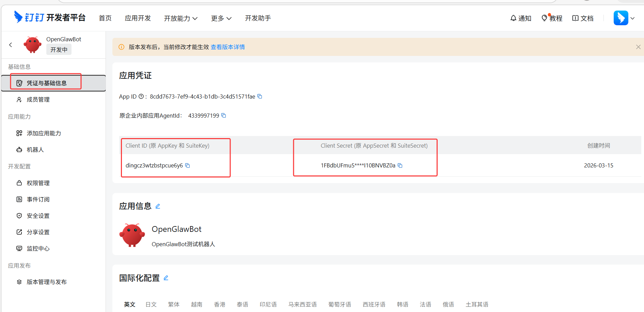
Task: Copy the Client Secret value
Action: coord(400,165)
